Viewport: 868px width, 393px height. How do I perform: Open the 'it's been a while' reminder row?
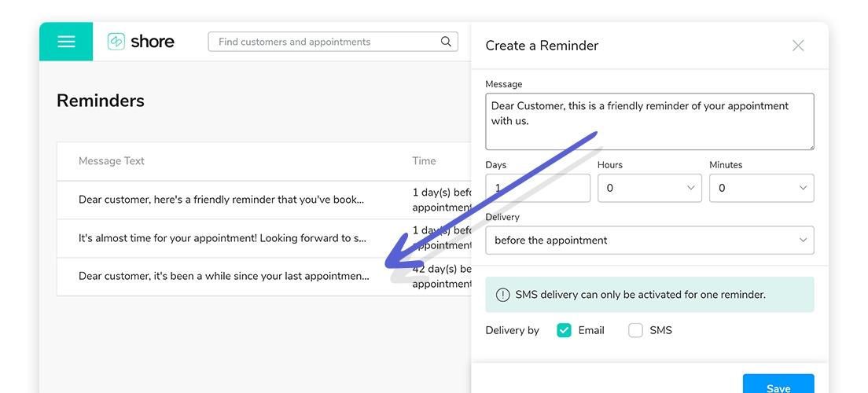point(264,276)
